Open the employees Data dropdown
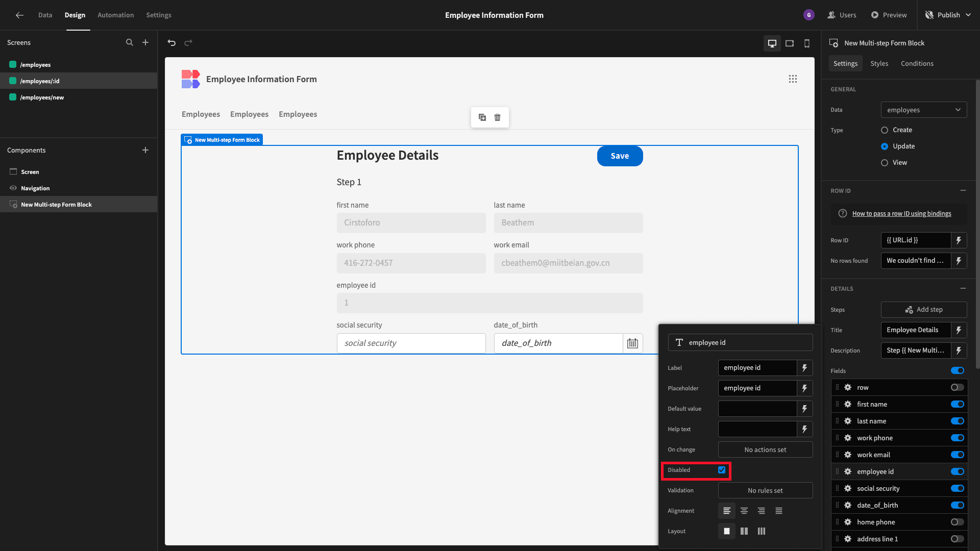Screen dimensions: 980x551 (924, 110)
